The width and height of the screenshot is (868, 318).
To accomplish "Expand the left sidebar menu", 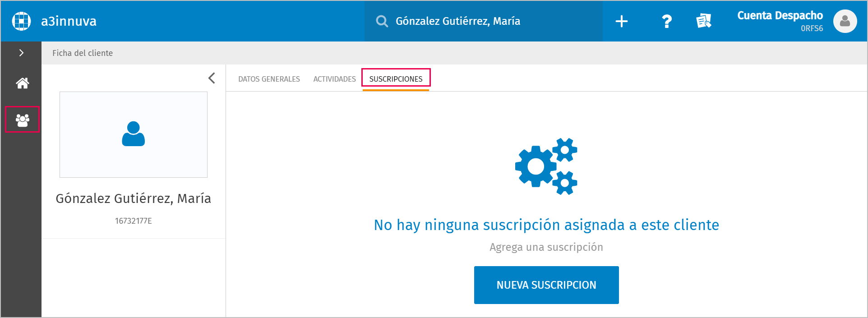I will 21,53.
